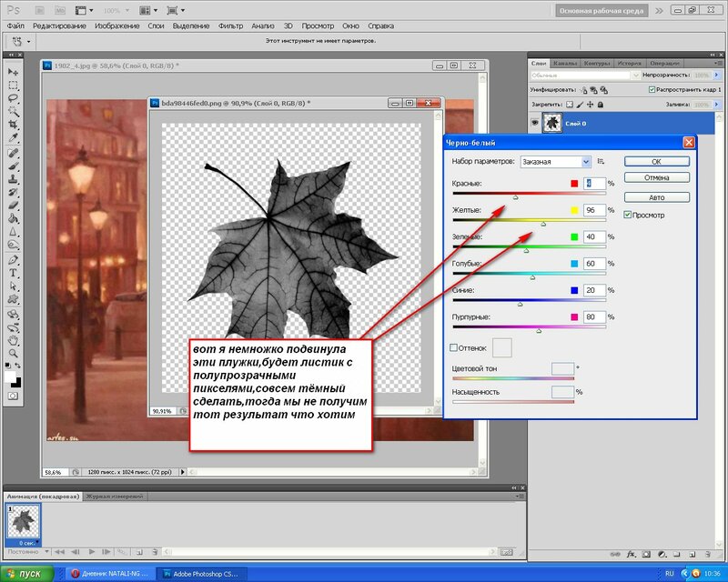Screen dimensions: 728x582
Task: Open the Набор параметров preset dropdown
Action: pos(556,162)
